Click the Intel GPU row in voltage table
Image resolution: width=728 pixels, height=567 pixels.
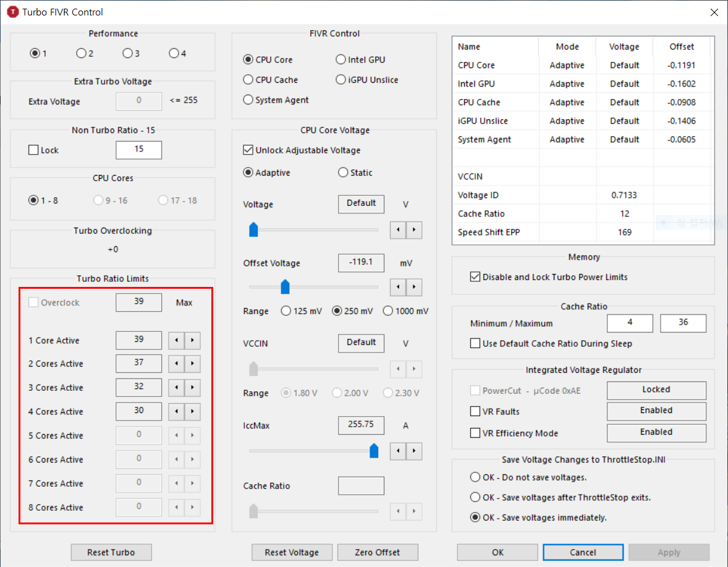(x=583, y=83)
